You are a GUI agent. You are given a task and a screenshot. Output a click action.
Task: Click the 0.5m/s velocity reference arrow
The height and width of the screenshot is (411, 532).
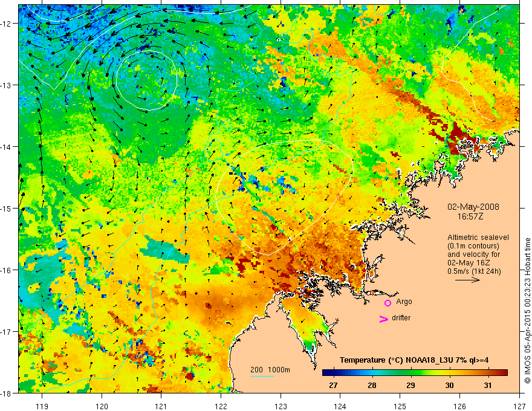(x=467, y=280)
